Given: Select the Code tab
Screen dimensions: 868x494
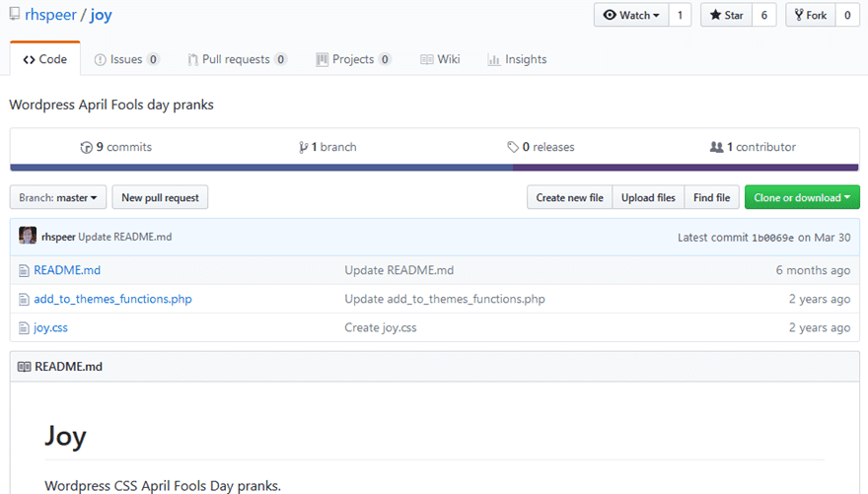Looking at the screenshot, I should click(x=44, y=59).
